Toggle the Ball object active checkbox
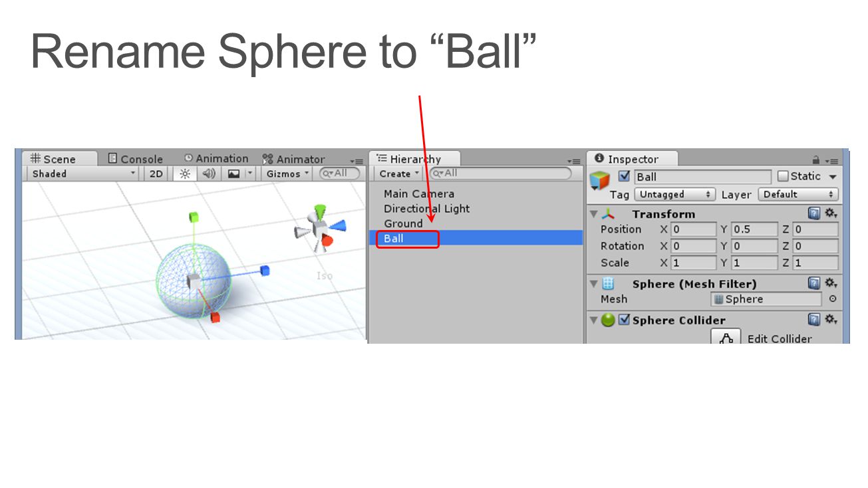Viewport: 868px width, 488px height. point(624,176)
